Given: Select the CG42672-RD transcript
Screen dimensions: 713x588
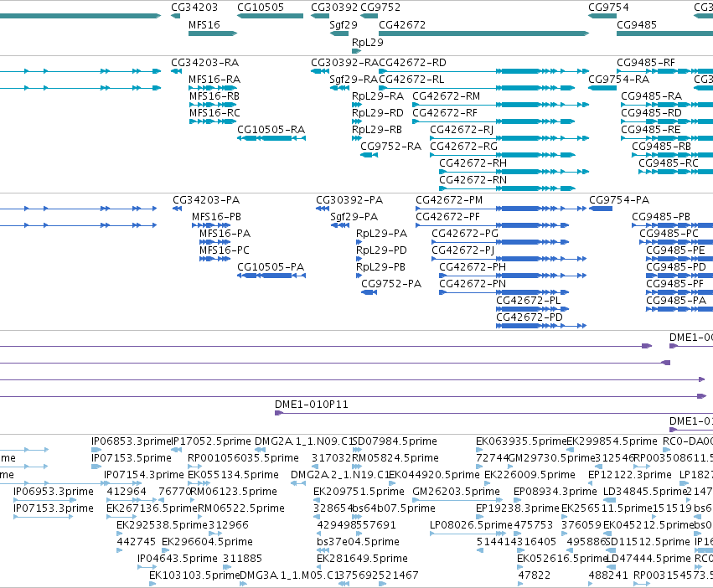Looking at the screenshot, I should (412, 63).
